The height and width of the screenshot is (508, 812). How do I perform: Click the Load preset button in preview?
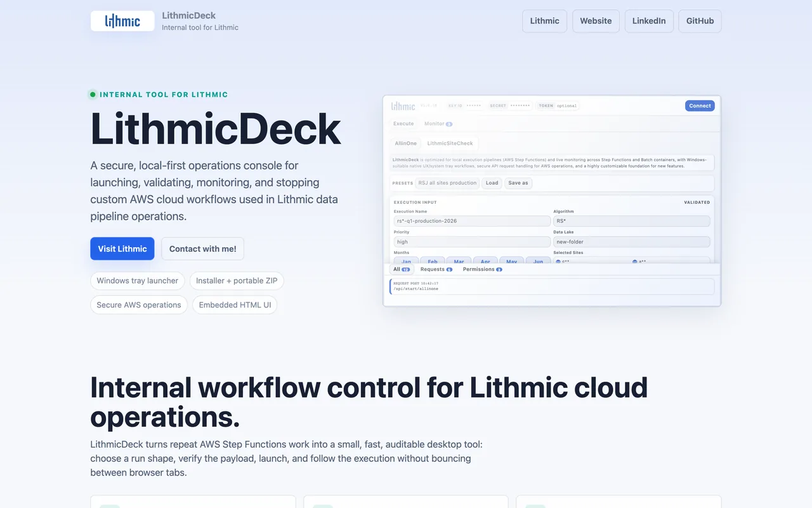click(x=492, y=183)
